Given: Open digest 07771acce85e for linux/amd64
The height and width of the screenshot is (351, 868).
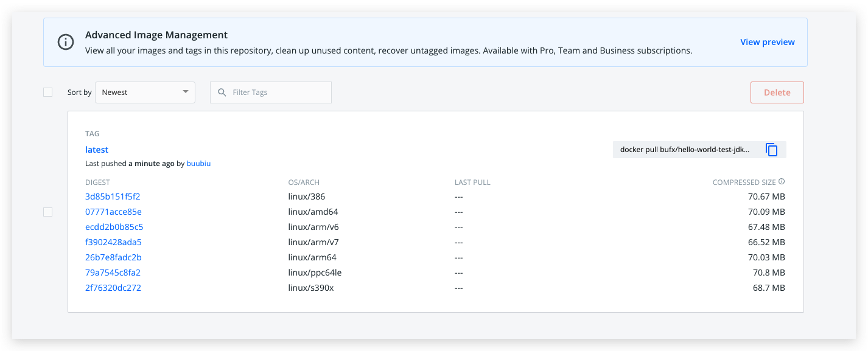Looking at the screenshot, I should pos(113,212).
